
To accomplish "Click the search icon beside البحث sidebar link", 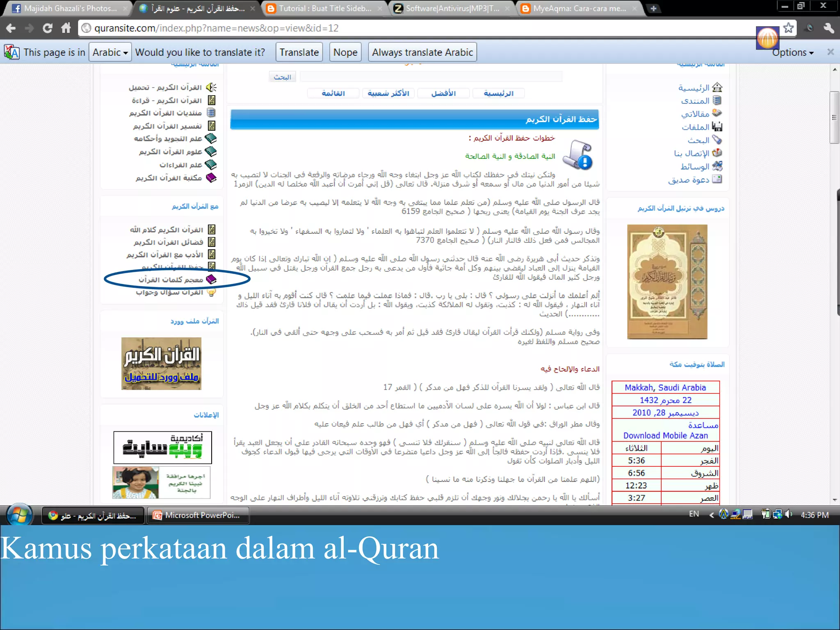I will 717,139.
